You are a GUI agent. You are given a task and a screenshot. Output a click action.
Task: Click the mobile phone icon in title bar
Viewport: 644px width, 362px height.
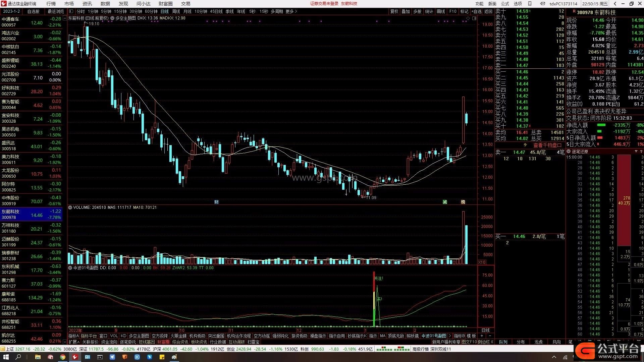coord(530,4)
